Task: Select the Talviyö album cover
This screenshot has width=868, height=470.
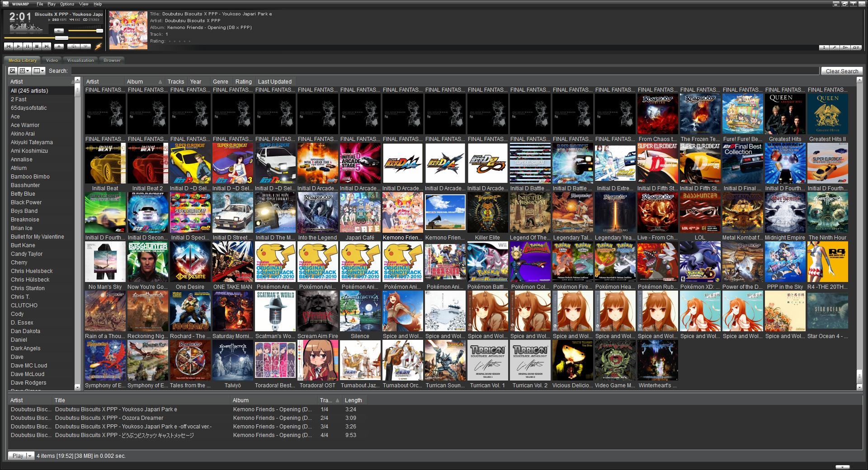Action: point(232,361)
